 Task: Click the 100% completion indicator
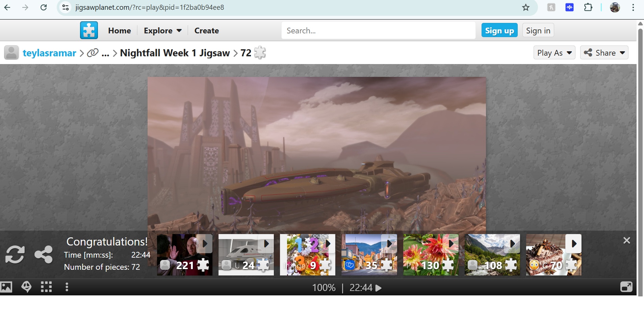324,288
